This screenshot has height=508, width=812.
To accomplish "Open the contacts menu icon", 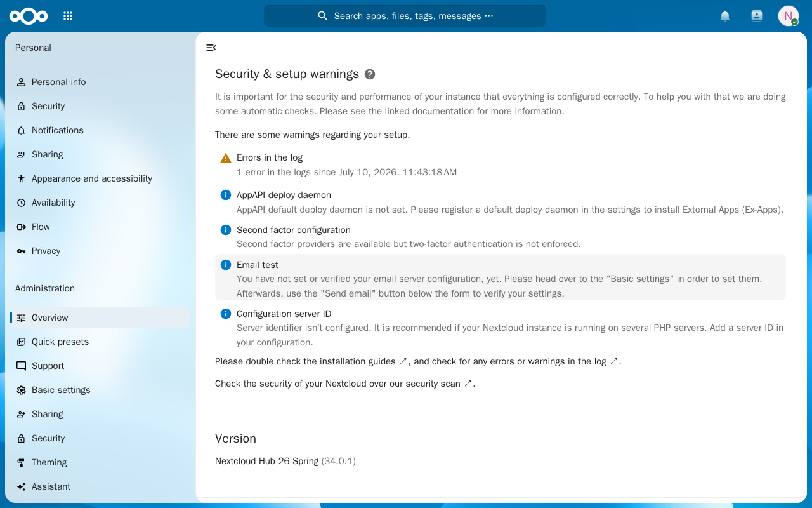I will coord(756,16).
